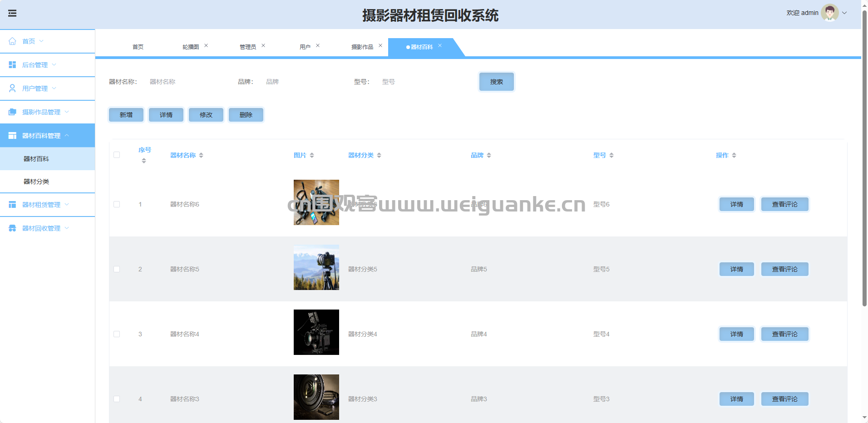The height and width of the screenshot is (423, 868).
Task: Click the admin avatar icon
Action: [x=829, y=13]
